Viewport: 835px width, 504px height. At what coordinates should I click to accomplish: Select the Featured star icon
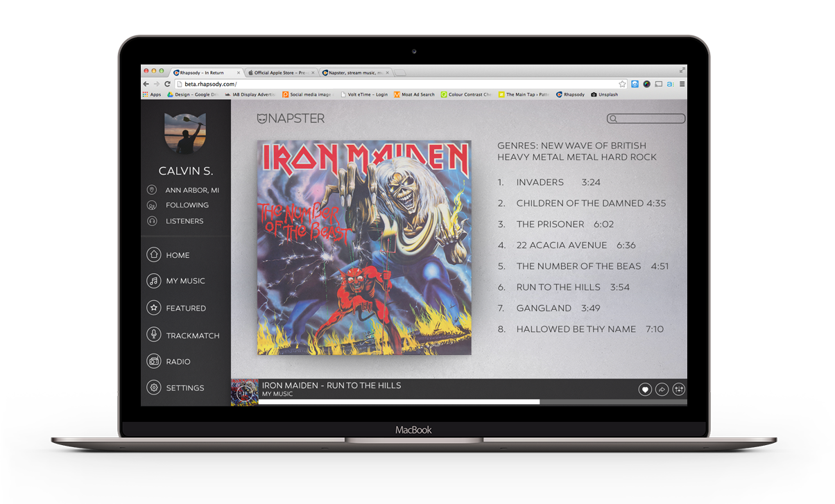153,308
